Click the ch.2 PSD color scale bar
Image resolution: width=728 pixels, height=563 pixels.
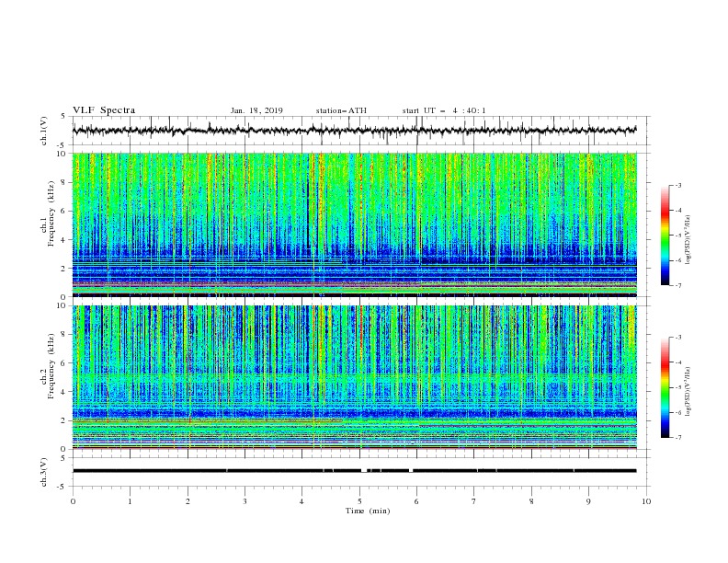pos(665,387)
